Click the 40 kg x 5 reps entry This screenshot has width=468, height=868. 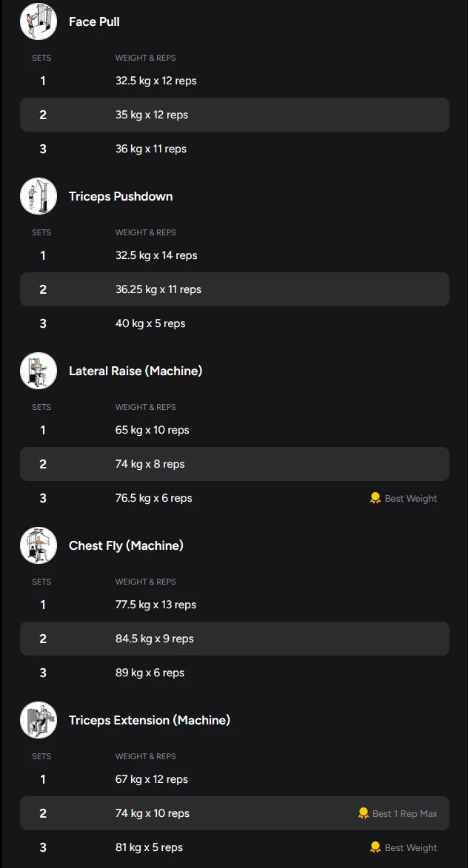[x=150, y=323]
